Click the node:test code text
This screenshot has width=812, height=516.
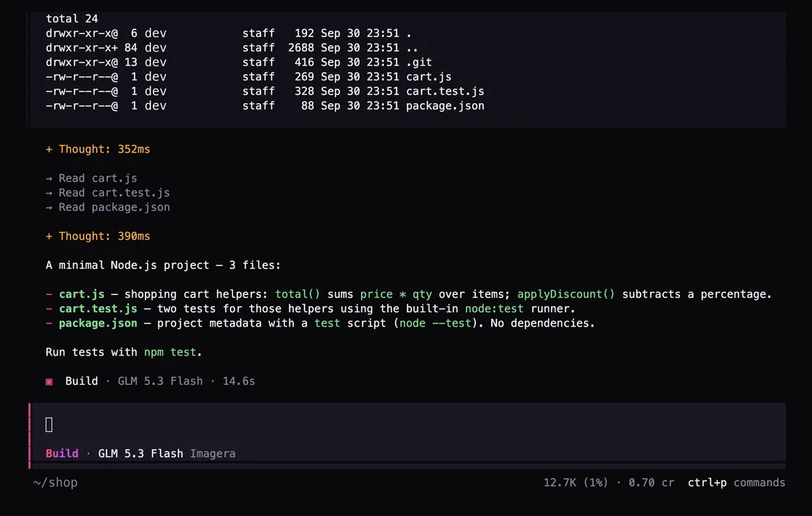(494, 308)
